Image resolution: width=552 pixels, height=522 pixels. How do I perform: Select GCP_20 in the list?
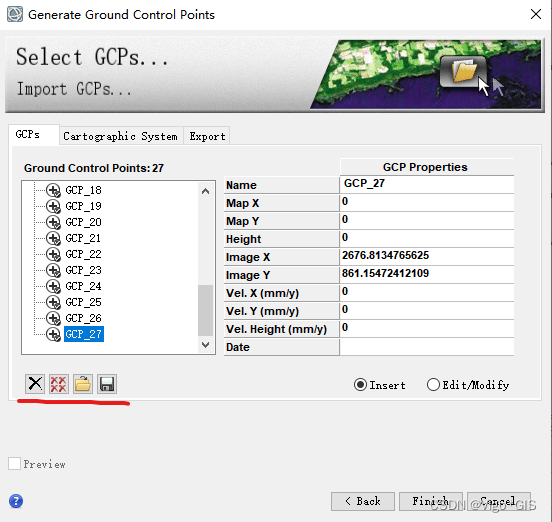83,222
